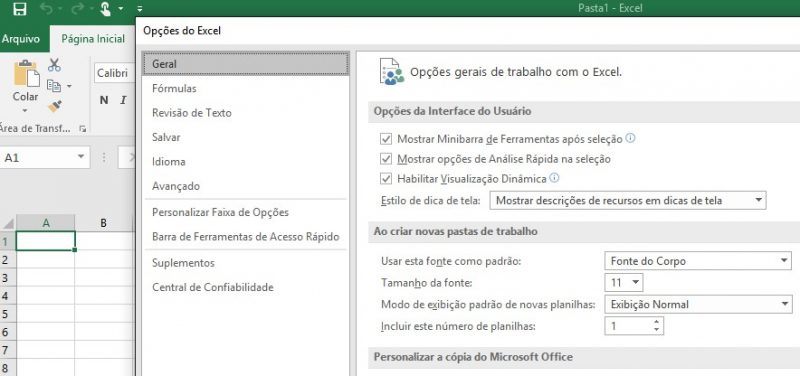Select the Salvar category
Screen dimensions: 800x376
tap(246, 137)
